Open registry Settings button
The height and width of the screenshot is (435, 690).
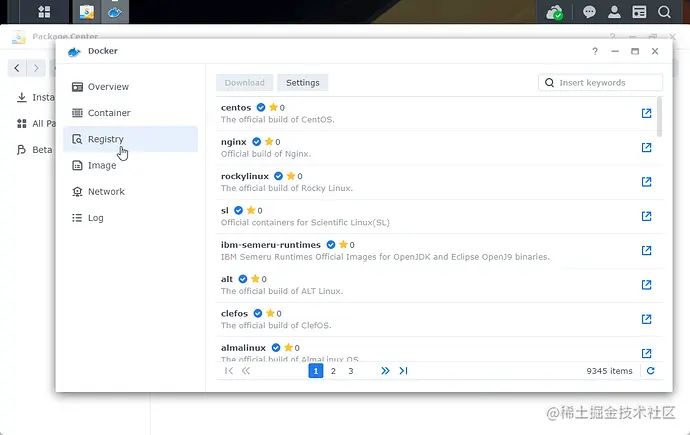click(303, 83)
